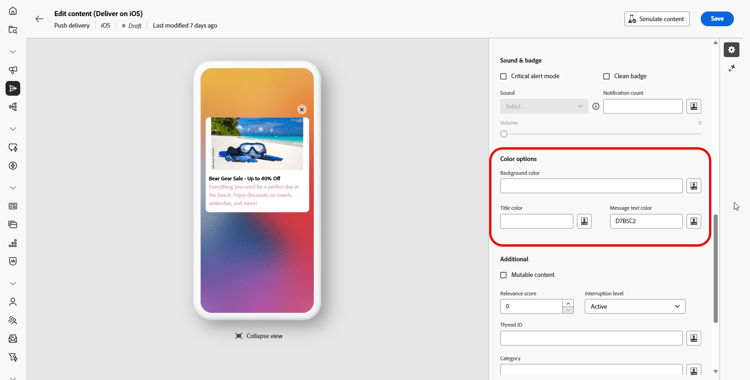Close the notification preview with X
Screen dimensions: 750x380
point(301,110)
